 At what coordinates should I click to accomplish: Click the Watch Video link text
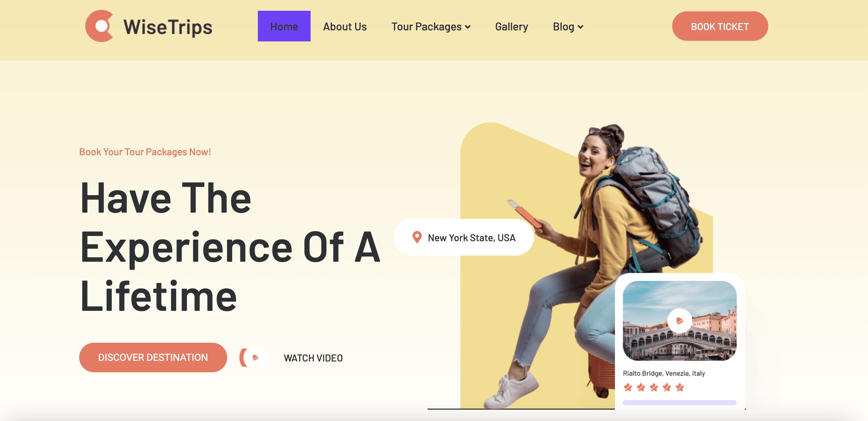coord(313,358)
